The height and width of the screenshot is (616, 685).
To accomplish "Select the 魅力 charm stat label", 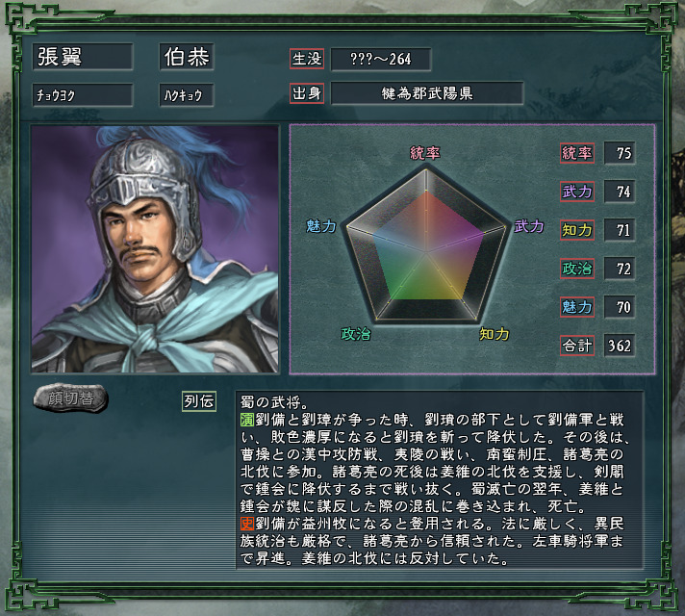I will (x=577, y=307).
